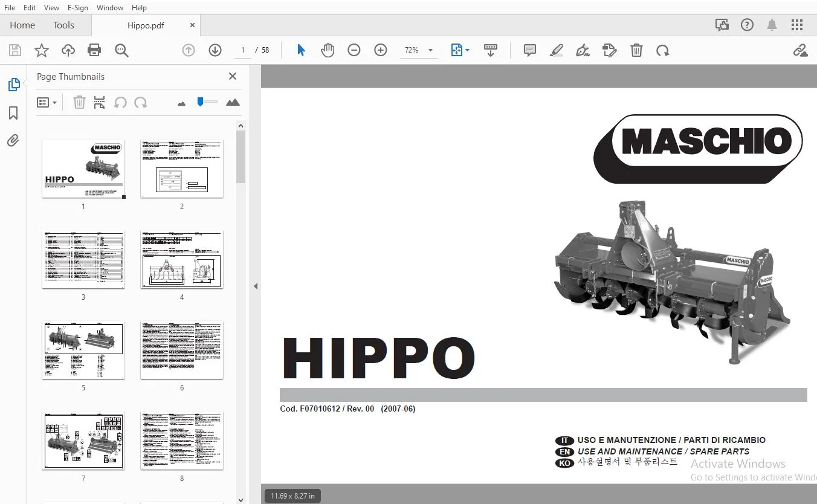Open the apps grid launcher
Image resolution: width=817 pixels, height=504 pixels.
[797, 25]
